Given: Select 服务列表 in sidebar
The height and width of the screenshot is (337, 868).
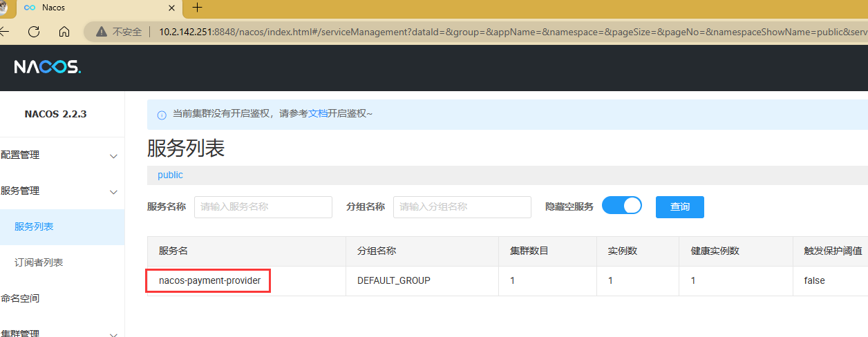Looking at the screenshot, I should click(x=62, y=227).
